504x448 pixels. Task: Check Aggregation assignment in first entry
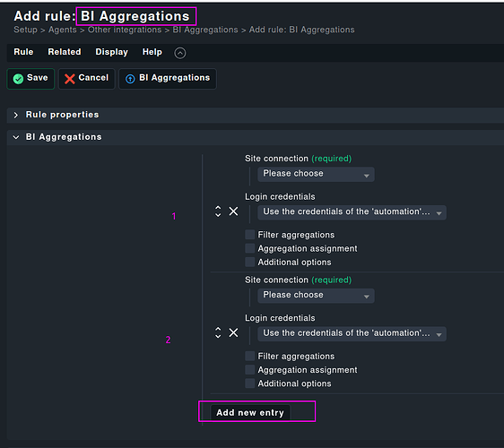249,248
